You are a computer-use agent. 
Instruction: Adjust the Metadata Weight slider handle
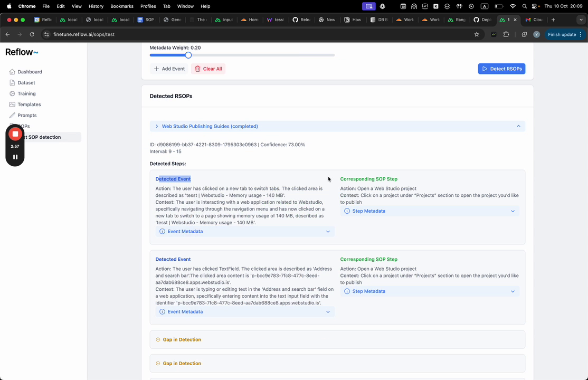point(188,55)
